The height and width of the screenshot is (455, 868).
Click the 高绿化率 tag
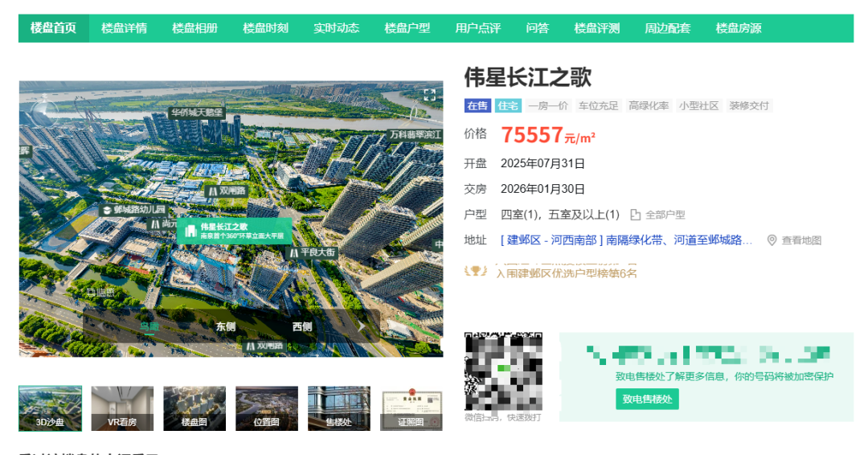click(649, 106)
